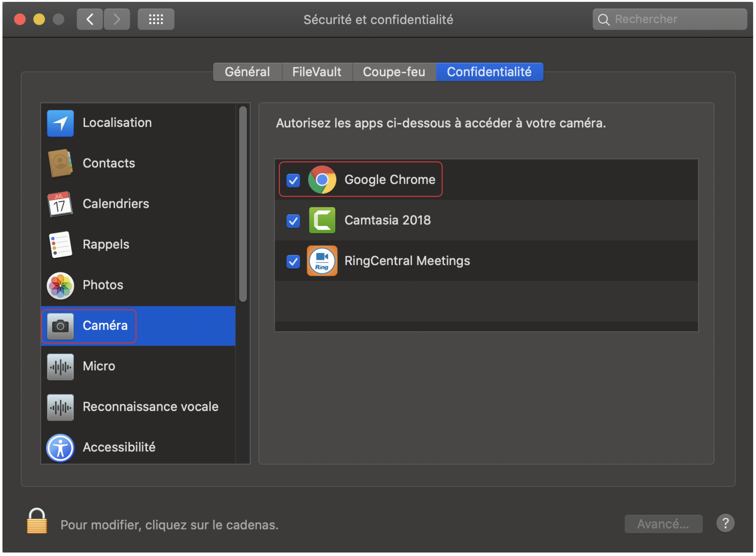The image size is (756, 556).
Task: Switch to the Coupe-feu tab
Action: click(x=394, y=72)
